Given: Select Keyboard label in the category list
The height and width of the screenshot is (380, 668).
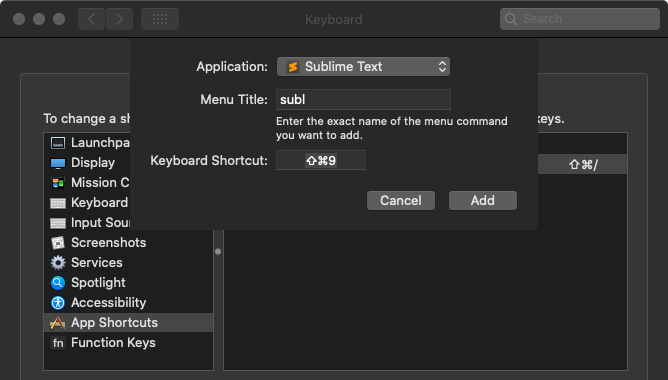Looking at the screenshot, I should 99,203.
